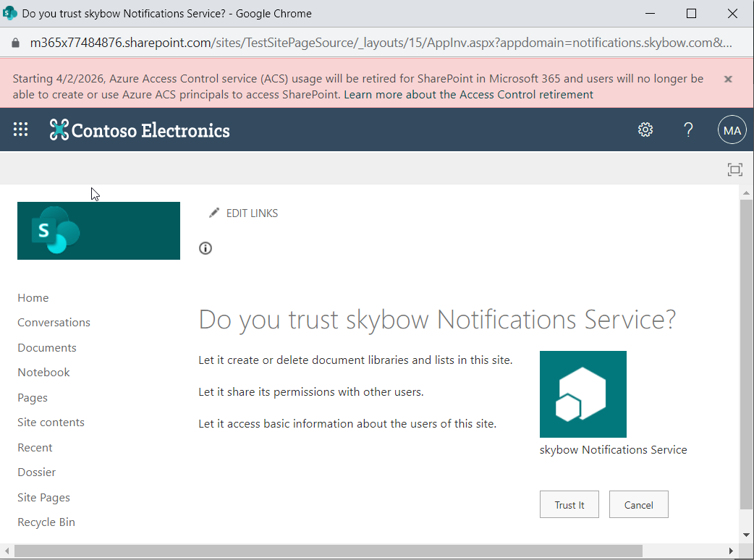Click the skybow Notifications Service app icon

click(583, 394)
